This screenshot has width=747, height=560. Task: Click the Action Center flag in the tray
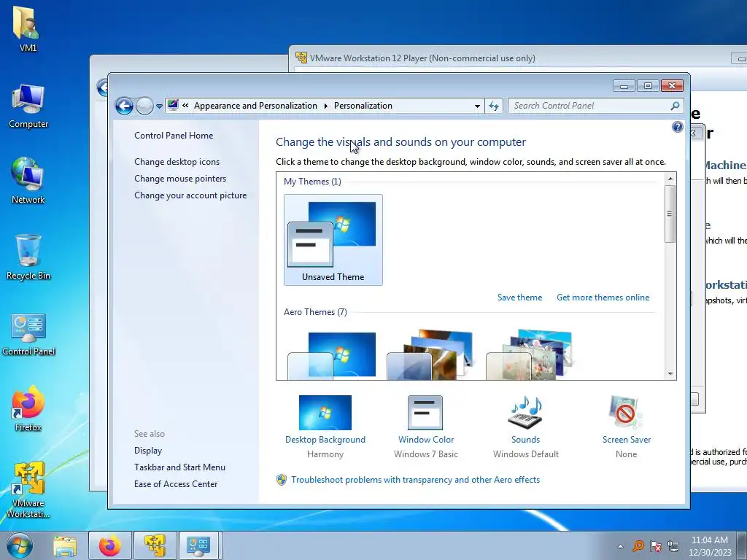656,546
